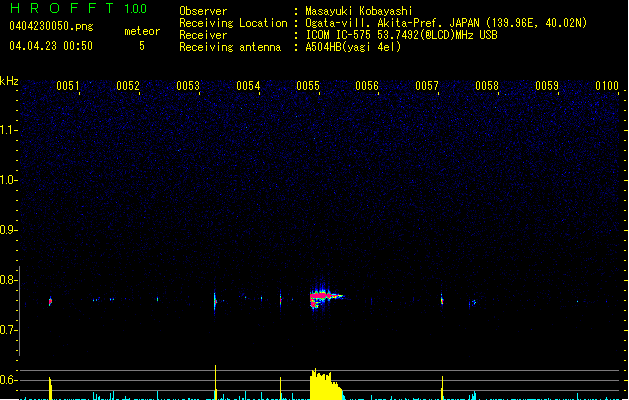Click the meteor echo just after 0050
Viewport: 629px width, 400px height.
coord(50,301)
